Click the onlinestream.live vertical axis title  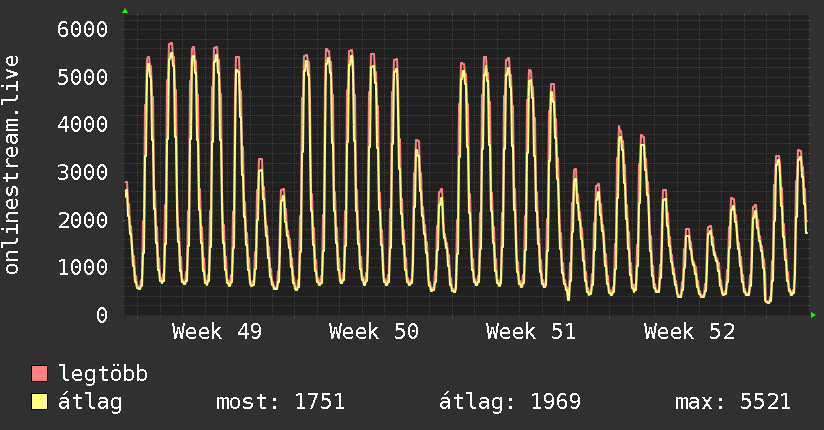click(x=12, y=165)
